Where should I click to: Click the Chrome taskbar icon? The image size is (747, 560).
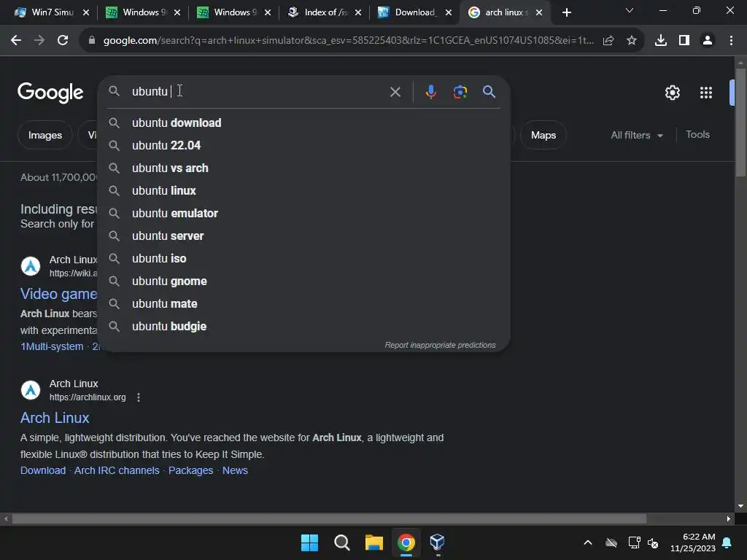point(406,542)
